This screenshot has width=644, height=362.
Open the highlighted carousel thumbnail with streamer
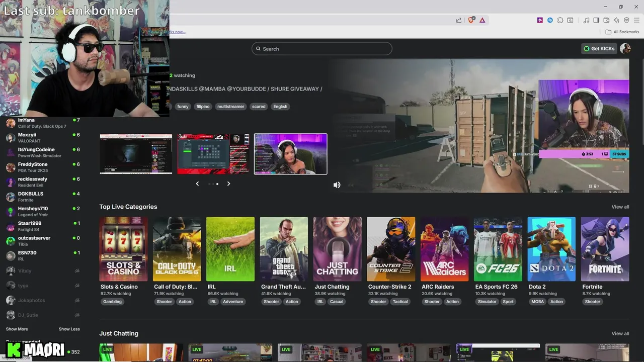(290, 154)
